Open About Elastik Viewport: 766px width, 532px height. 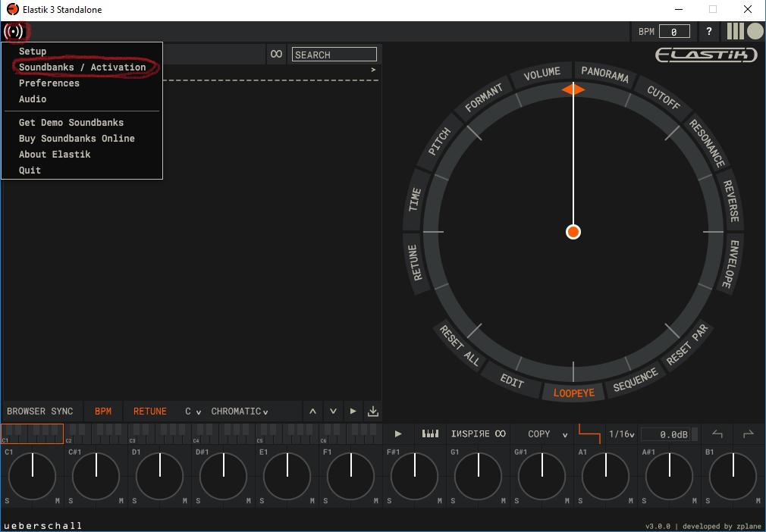pyautogui.click(x=55, y=155)
